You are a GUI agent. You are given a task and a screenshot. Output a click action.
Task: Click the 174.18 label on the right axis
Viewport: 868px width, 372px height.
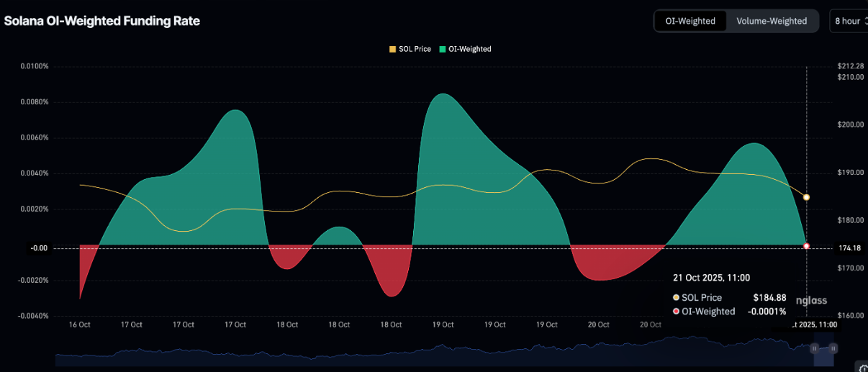click(850, 248)
